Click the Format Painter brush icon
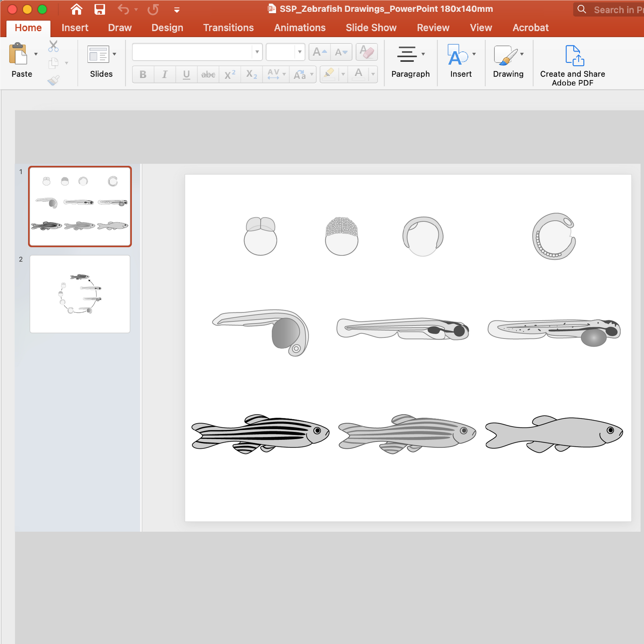The width and height of the screenshot is (644, 644). click(x=53, y=80)
